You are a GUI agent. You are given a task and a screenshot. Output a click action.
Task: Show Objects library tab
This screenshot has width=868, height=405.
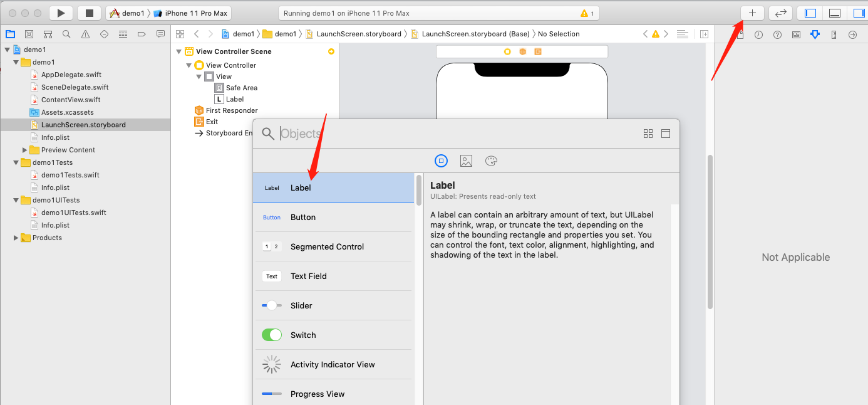pos(441,161)
